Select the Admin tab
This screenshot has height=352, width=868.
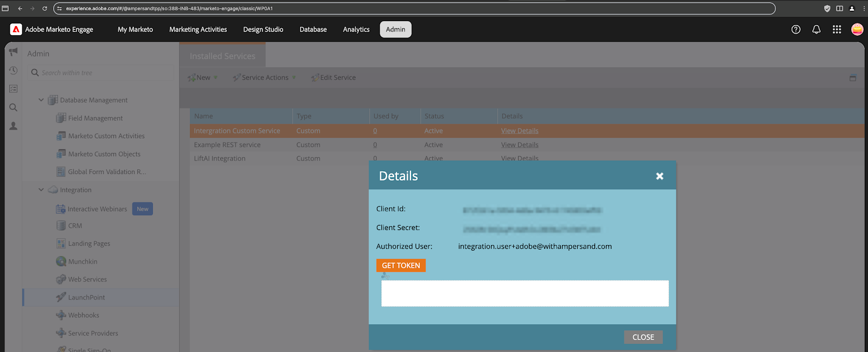(395, 29)
